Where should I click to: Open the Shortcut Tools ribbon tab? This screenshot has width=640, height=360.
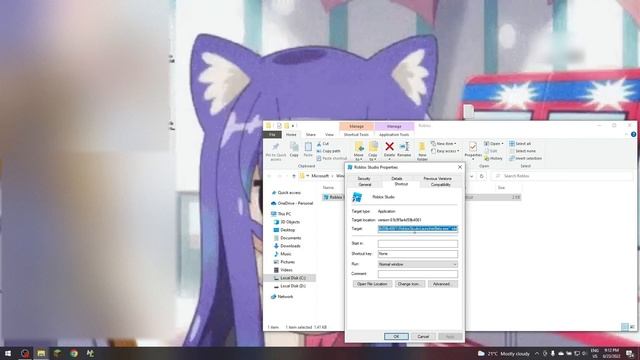[x=356, y=134]
